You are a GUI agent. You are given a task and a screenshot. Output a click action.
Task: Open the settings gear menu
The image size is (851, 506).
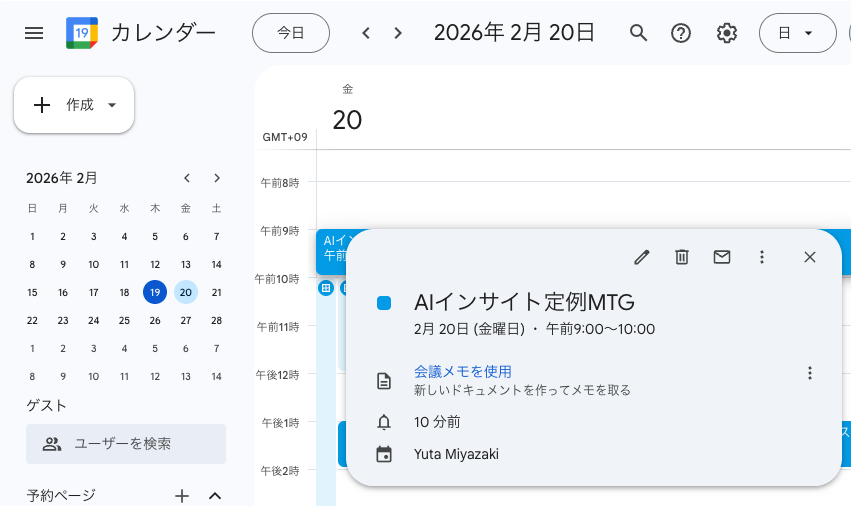click(727, 33)
